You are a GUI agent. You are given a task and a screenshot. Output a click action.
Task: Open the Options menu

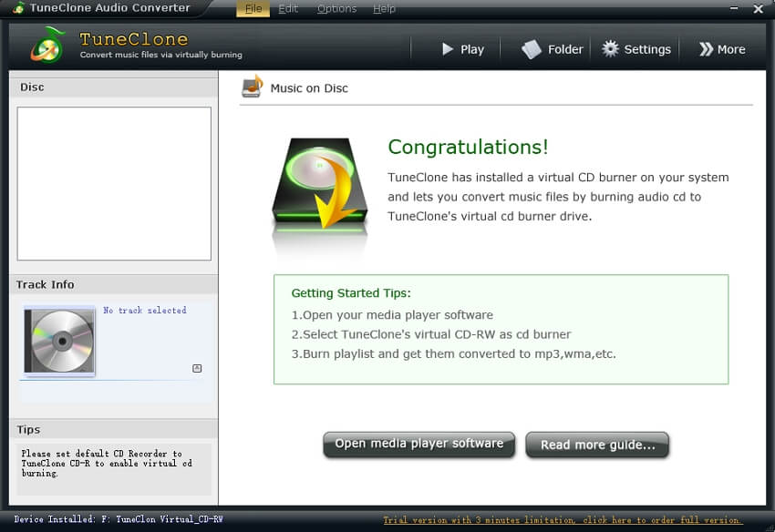(336, 9)
